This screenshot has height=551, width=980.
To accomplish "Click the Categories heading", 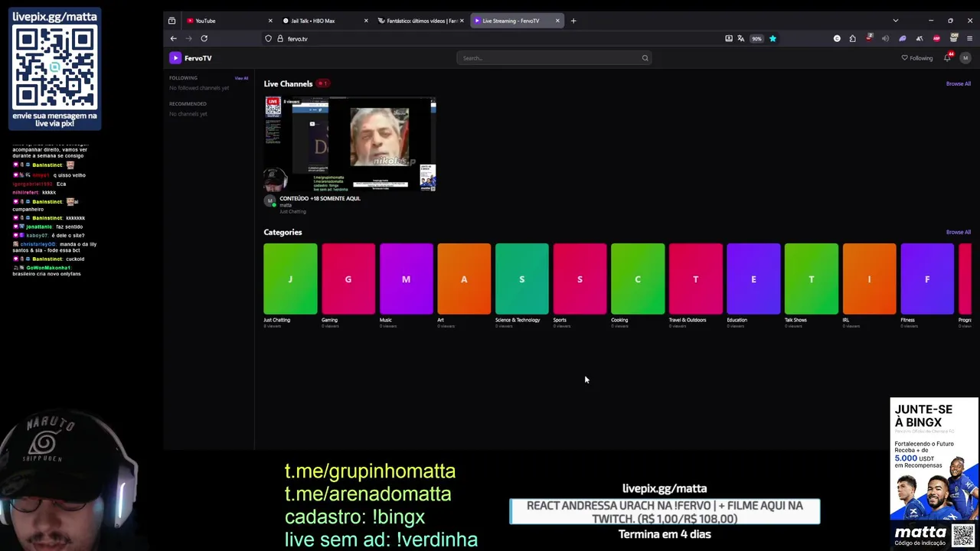I will click(x=283, y=232).
